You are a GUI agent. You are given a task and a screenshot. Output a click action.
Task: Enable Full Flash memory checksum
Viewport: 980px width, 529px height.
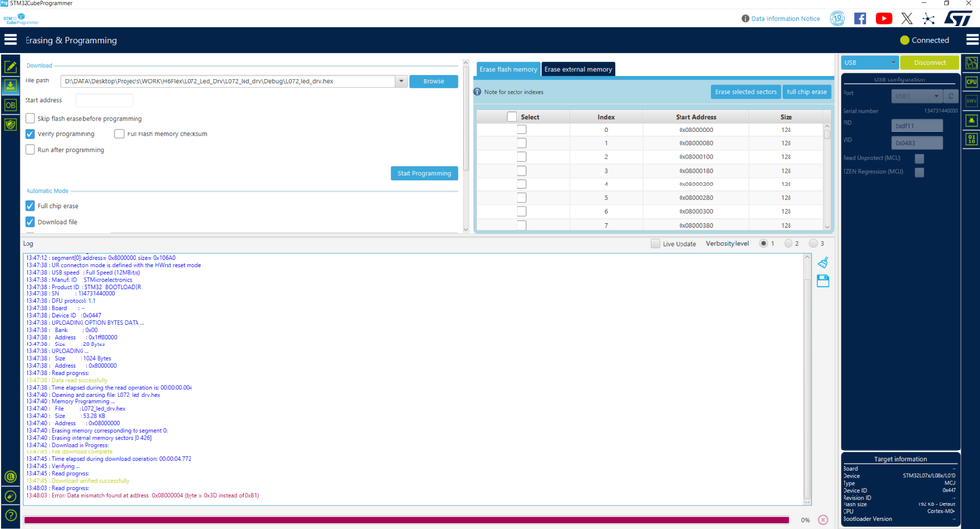120,133
